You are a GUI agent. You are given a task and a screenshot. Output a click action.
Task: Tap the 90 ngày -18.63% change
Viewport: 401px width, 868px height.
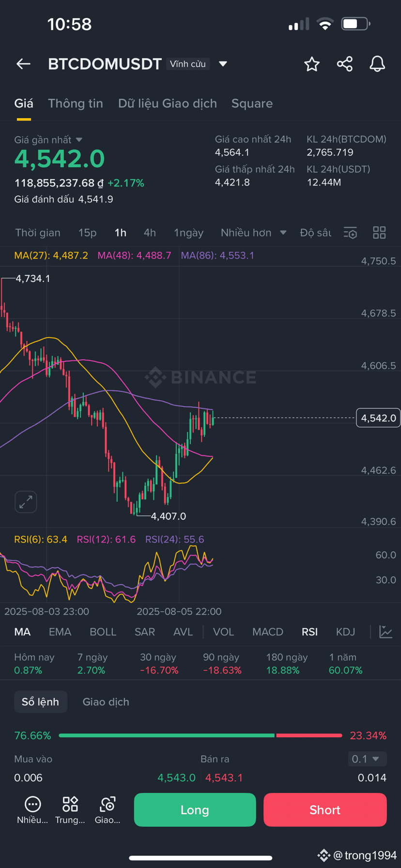tap(222, 664)
